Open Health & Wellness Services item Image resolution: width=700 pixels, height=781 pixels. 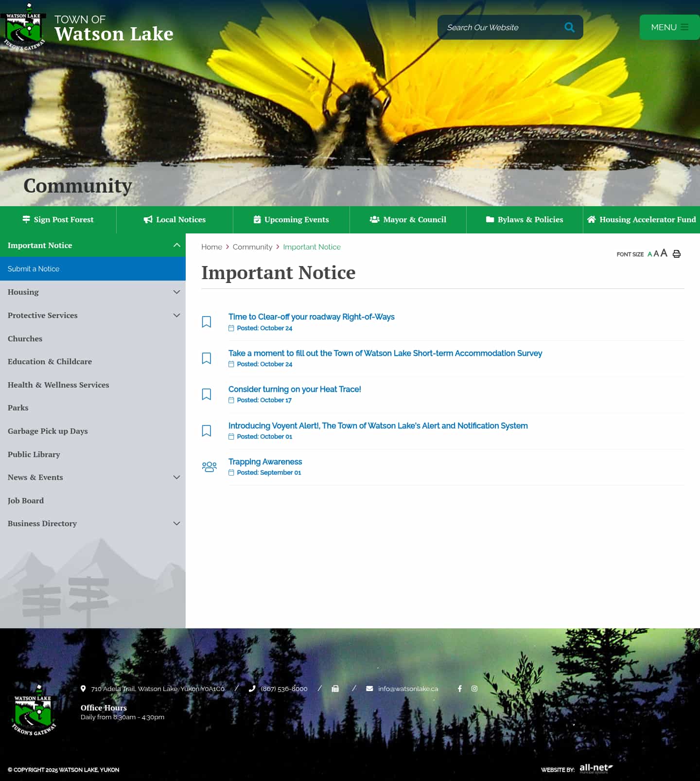93,385
